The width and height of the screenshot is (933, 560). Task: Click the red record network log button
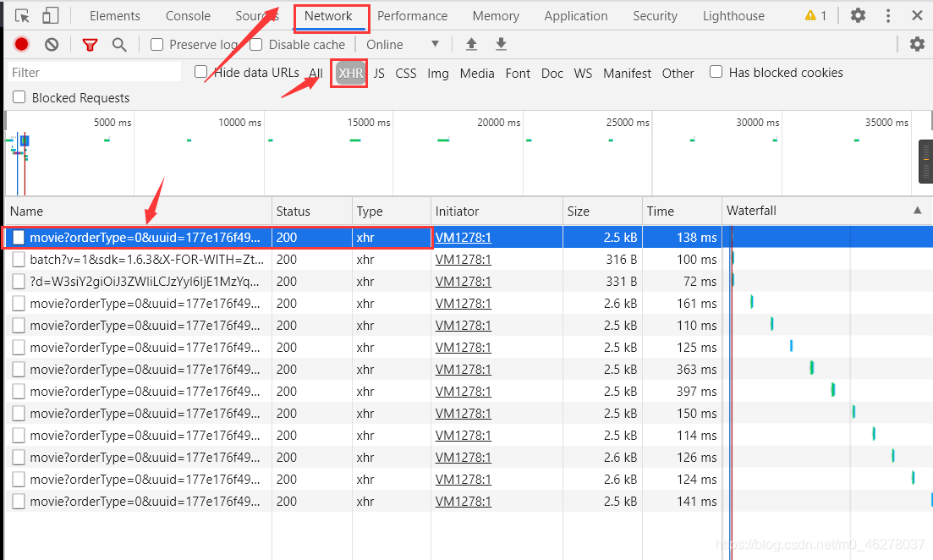(22, 44)
